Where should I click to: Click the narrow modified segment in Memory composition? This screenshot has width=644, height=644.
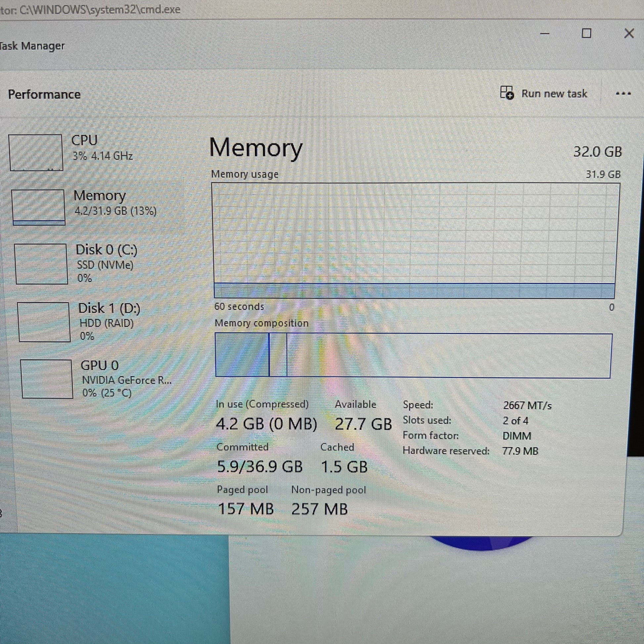coord(278,355)
